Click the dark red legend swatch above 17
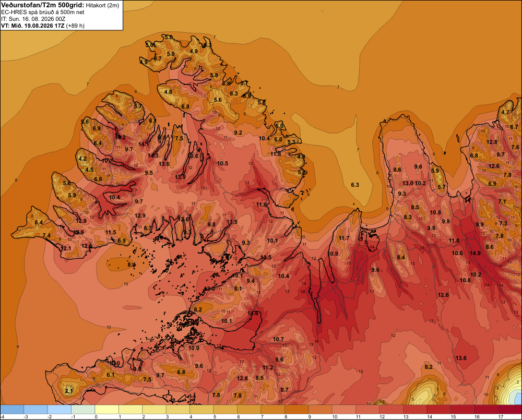The height and width of the screenshot is (420, 522). coord(510,410)
